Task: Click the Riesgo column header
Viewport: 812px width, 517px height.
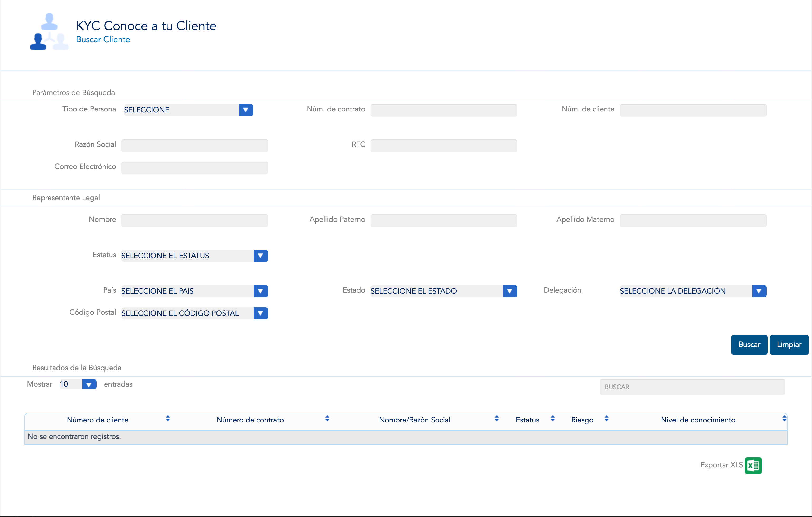Action: (582, 420)
